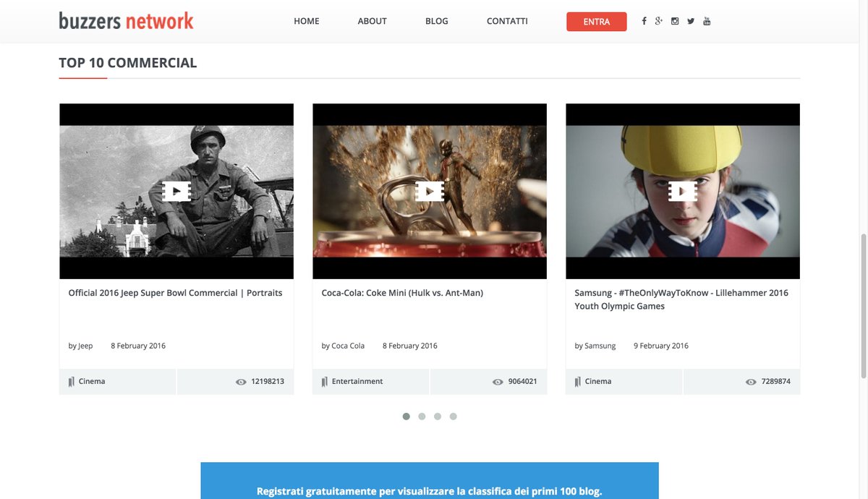Click the buzzers network logo

point(127,20)
